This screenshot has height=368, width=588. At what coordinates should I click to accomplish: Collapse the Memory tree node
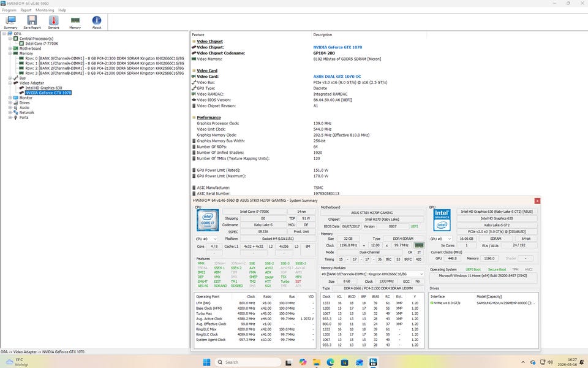tap(10, 53)
